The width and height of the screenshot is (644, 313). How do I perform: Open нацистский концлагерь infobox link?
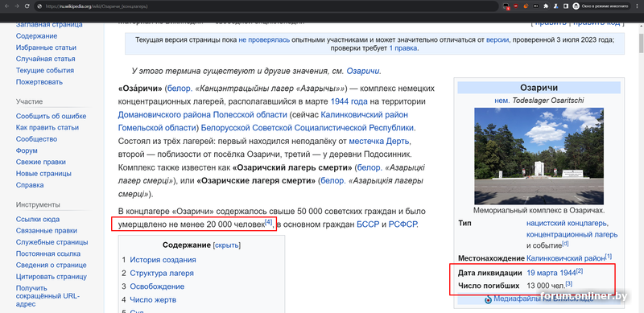click(x=567, y=224)
